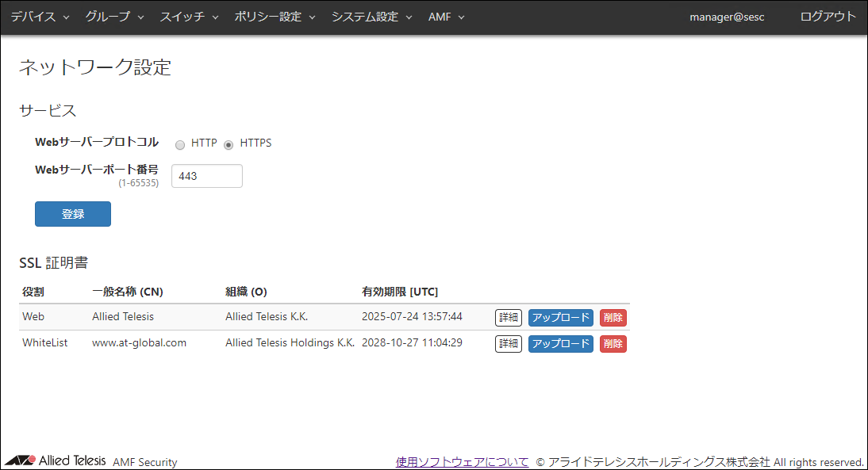The image size is (868, 470).
Task: Click the Allied Telesis footer logo
Action: (x=56, y=460)
